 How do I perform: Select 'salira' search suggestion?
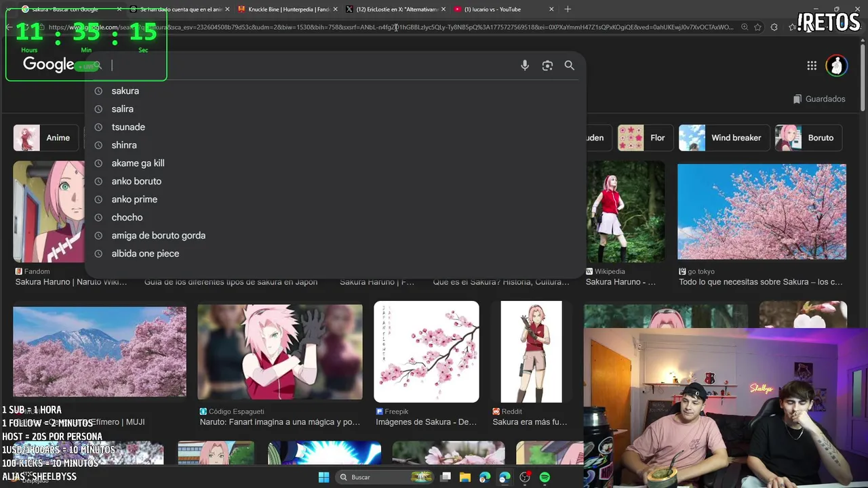122,109
